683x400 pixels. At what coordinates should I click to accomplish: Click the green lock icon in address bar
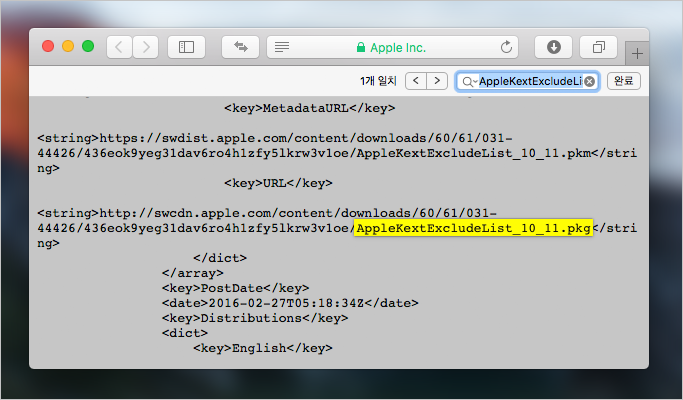coord(361,47)
